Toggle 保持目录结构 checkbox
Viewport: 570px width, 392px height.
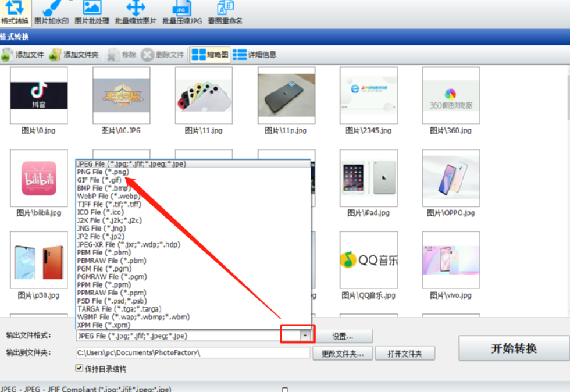point(79,368)
